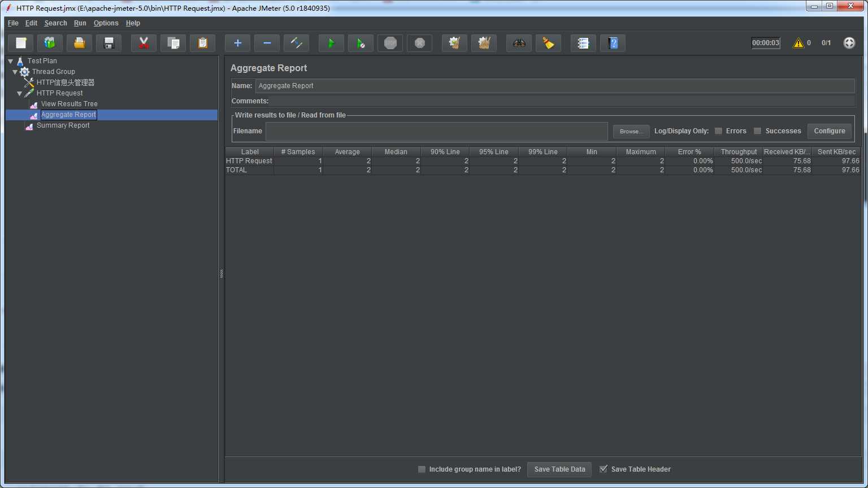The height and width of the screenshot is (488, 868).
Task: Open the Templates toolbar icon
Action: pos(50,43)
